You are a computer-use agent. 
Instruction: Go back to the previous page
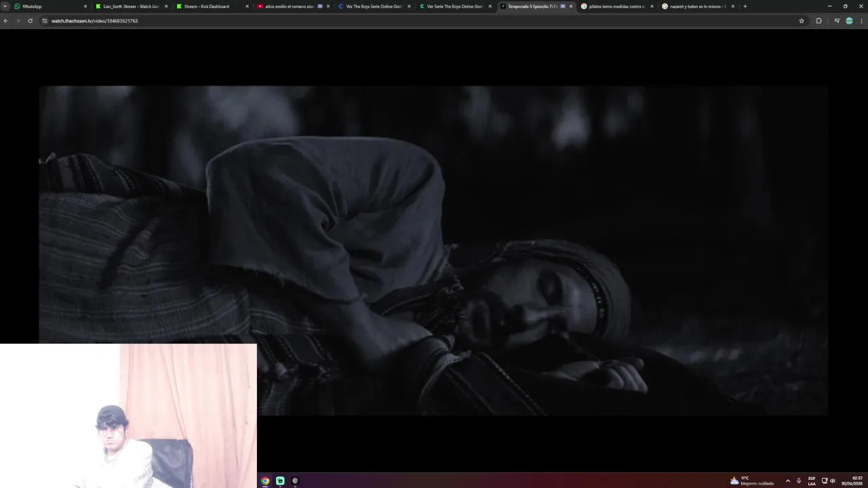[x=5, y=21]
